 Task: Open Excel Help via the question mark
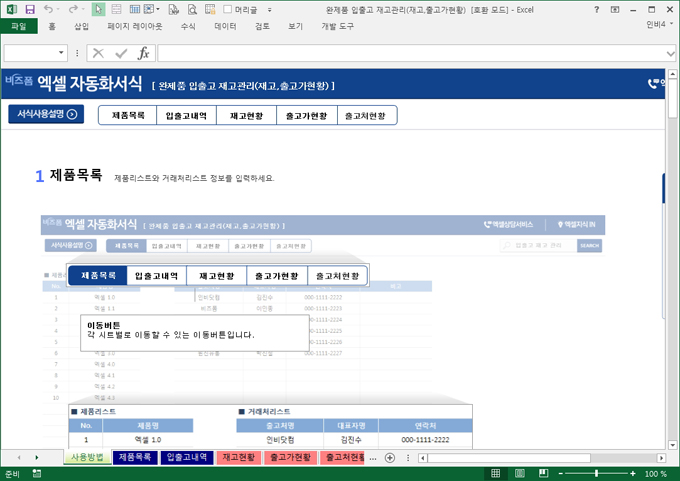(597, 9)
